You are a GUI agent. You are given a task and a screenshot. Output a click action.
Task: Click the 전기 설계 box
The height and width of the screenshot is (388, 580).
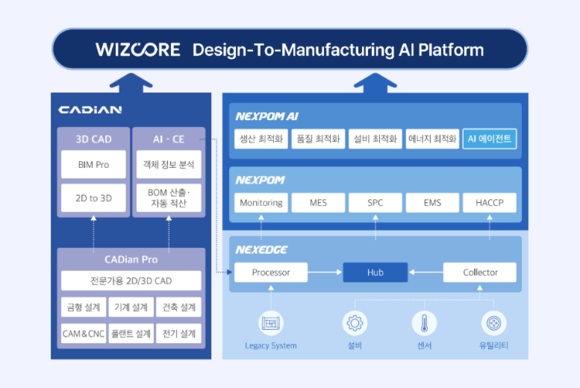(x=179, y=334)
